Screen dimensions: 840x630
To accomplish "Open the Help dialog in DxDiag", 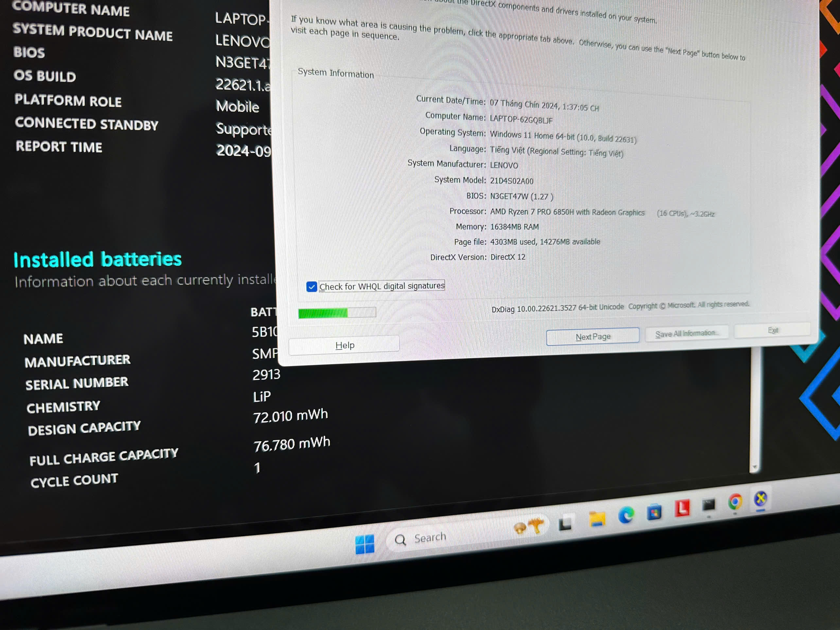I will coord(344,344).
